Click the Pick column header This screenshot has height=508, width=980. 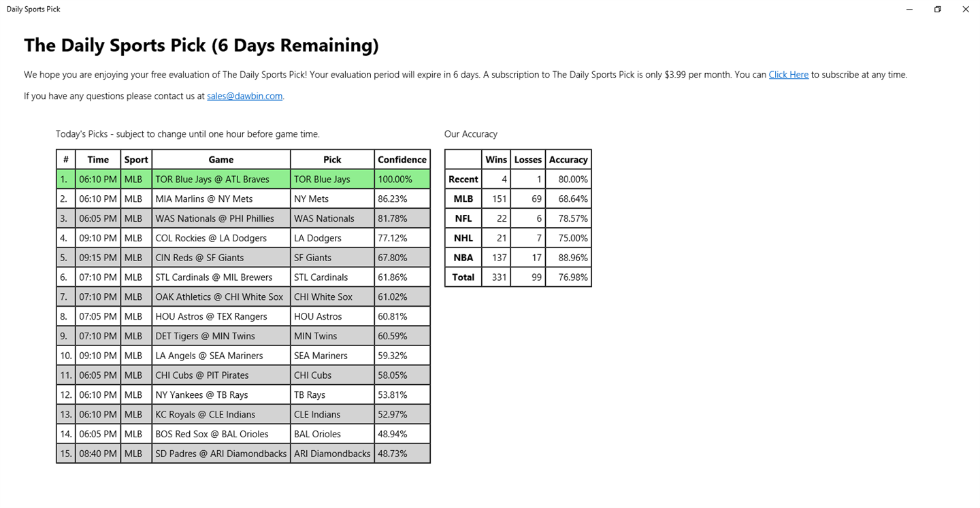pyautogui.click(x=332, y=160)
